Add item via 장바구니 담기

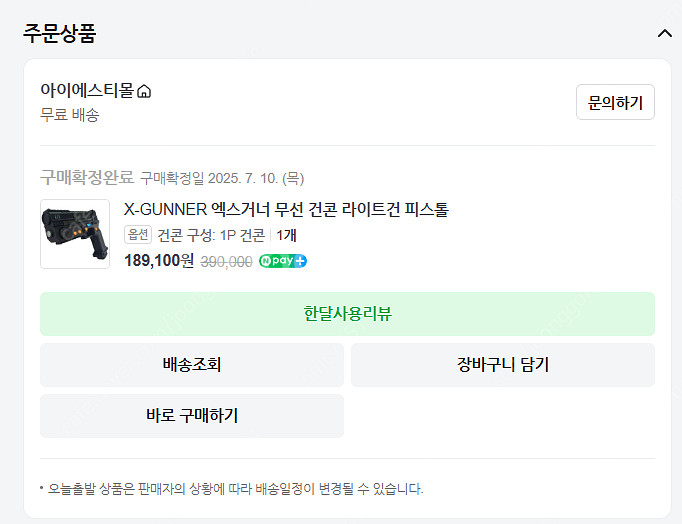pos(503,364)
